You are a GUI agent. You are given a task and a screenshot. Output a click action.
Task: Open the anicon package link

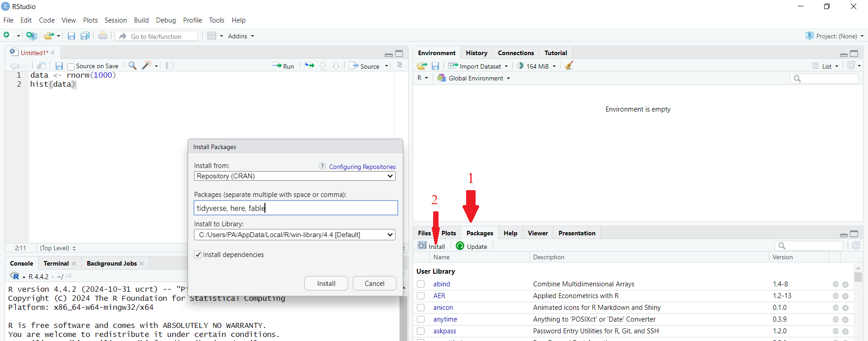coord(443,308)
